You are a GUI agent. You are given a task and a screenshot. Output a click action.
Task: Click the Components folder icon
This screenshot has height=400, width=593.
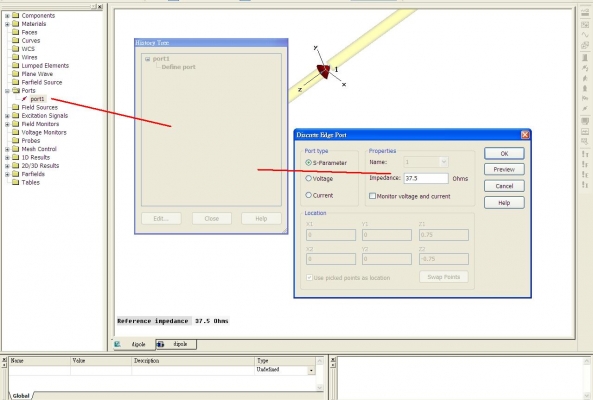tap(16, 16)
